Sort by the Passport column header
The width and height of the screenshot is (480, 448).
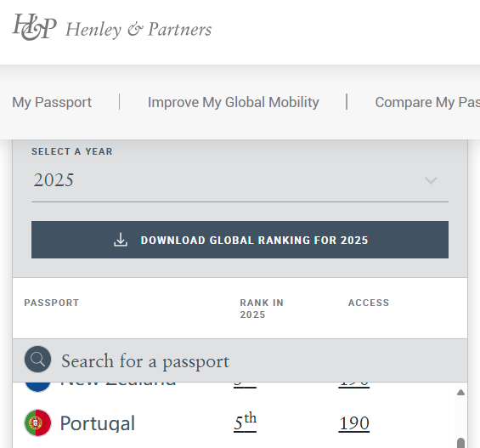tap(52, 303)
